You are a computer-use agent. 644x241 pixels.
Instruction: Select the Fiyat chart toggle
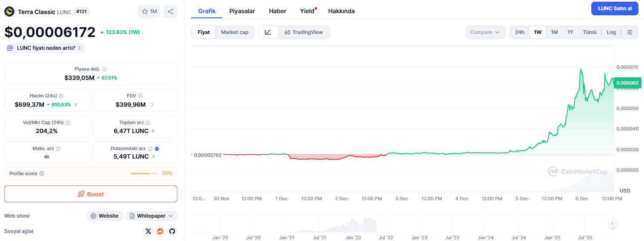pyautogui.click(x=204, y=32)
